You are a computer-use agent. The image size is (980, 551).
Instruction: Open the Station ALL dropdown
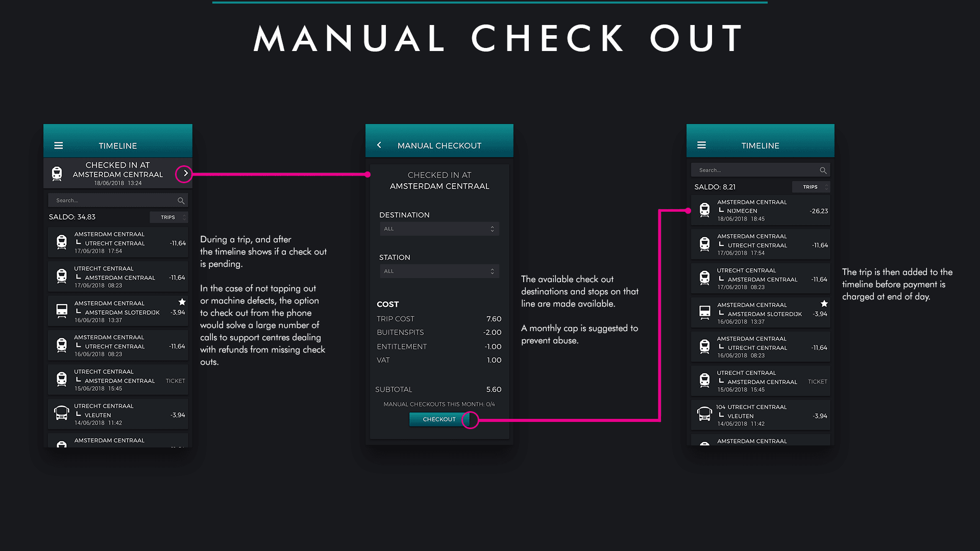[x=439, y=271]
